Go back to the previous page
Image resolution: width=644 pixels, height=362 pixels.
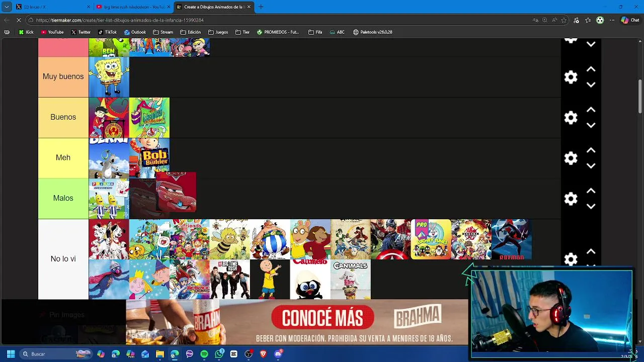(7, 20)
